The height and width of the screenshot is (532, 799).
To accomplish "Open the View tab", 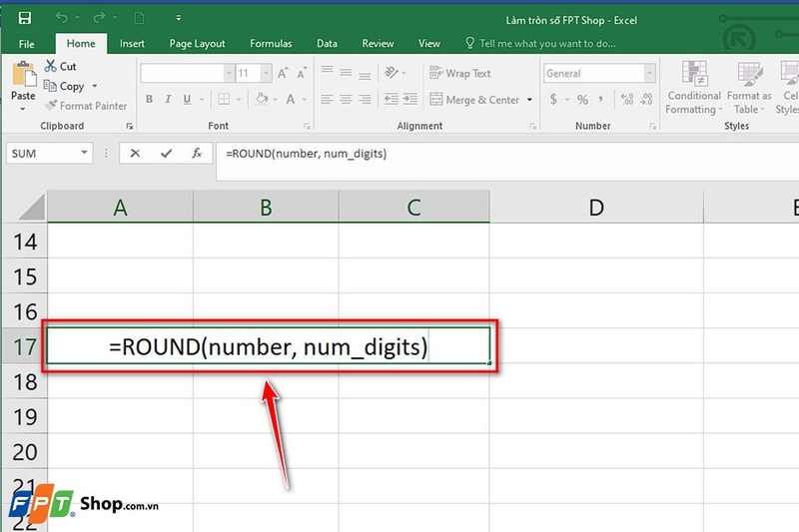I will (x=429, y=44).
